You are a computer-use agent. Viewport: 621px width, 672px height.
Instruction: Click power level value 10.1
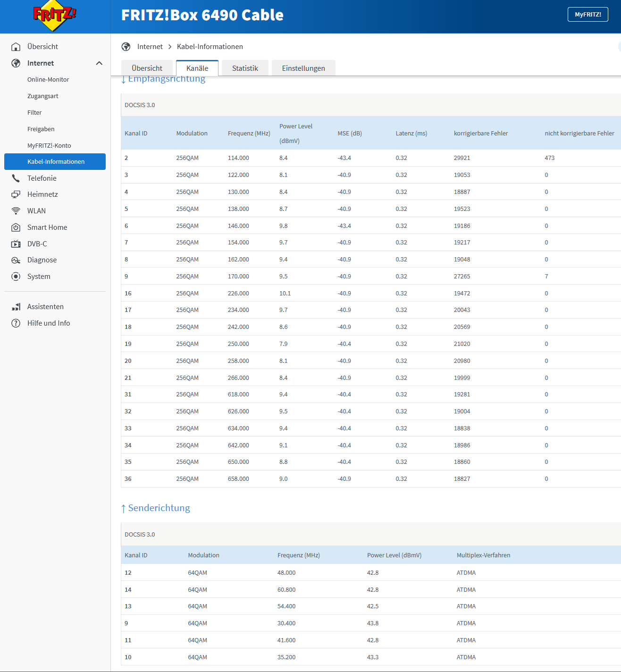tap(285, 294)
